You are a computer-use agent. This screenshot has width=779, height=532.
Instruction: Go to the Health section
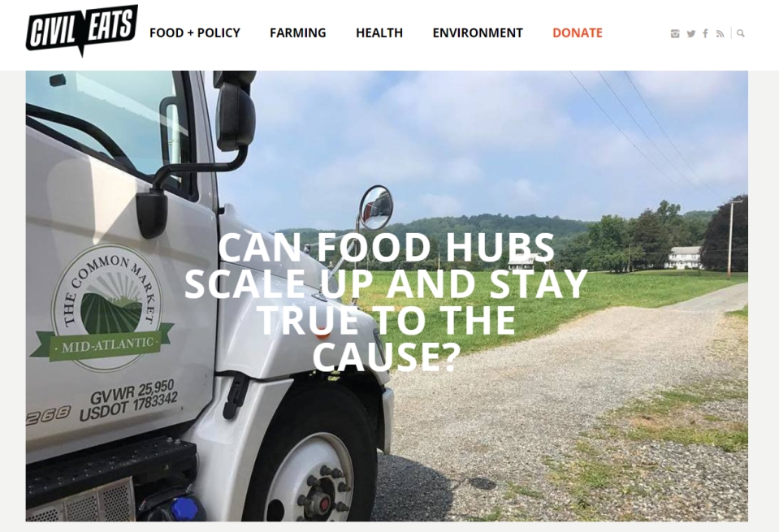(x=379, y=32)
